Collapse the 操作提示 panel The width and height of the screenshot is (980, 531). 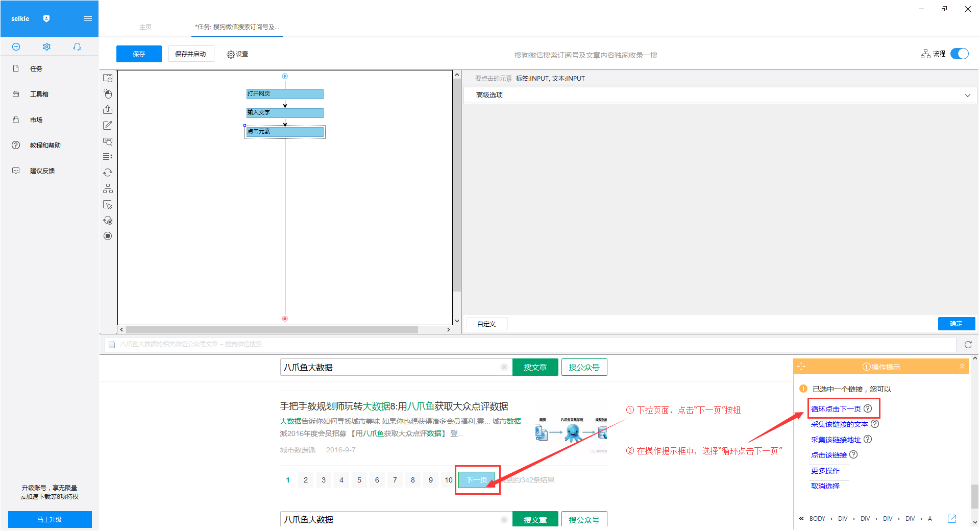(x=962, y=367)
